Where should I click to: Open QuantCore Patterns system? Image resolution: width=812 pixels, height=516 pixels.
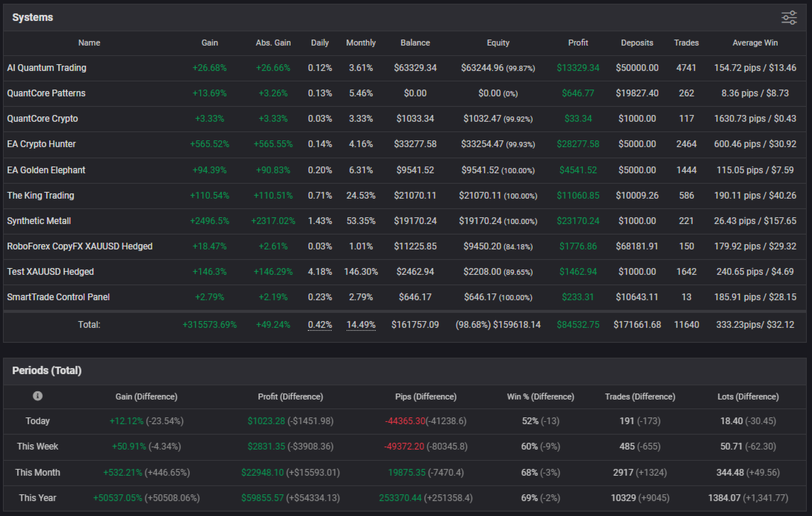point(46,93)
